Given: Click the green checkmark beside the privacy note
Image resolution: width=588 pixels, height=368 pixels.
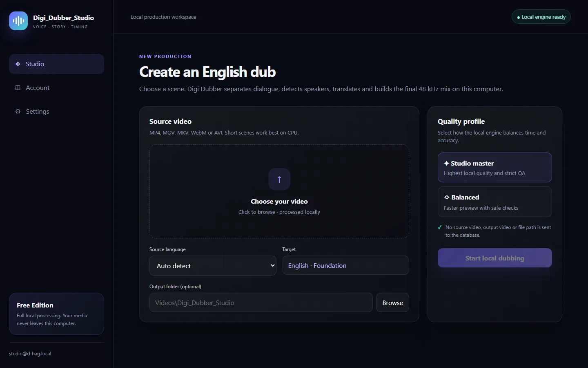Looking at the screenshot, I should [x=440, y=227].
